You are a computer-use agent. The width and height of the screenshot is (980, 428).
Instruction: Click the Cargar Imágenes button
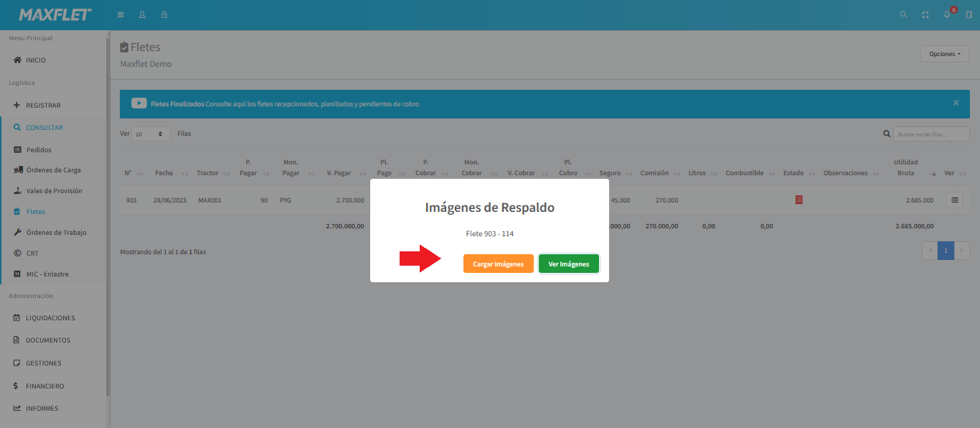pyautogui.click(x=498, y=264)
